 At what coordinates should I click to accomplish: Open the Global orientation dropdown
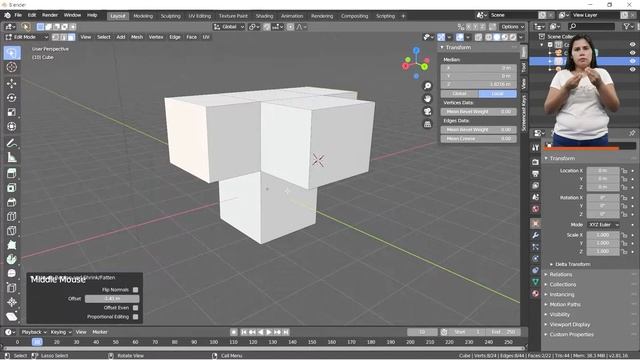[x=229, y=27]
